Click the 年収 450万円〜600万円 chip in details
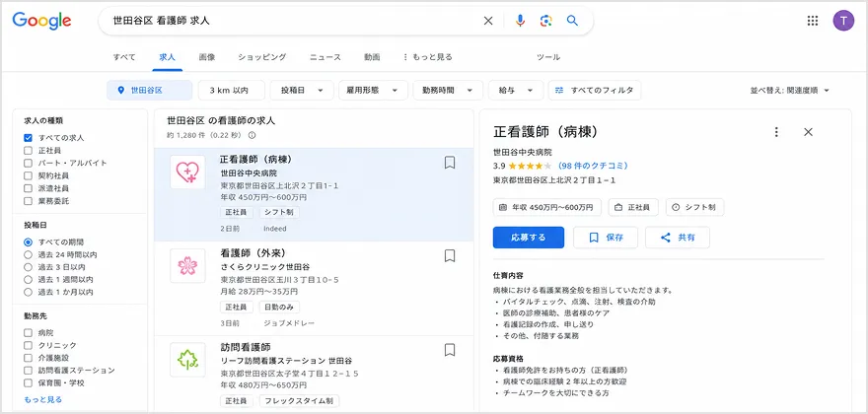The height and width of the screenshot is (414, 868). pos(546,208)
